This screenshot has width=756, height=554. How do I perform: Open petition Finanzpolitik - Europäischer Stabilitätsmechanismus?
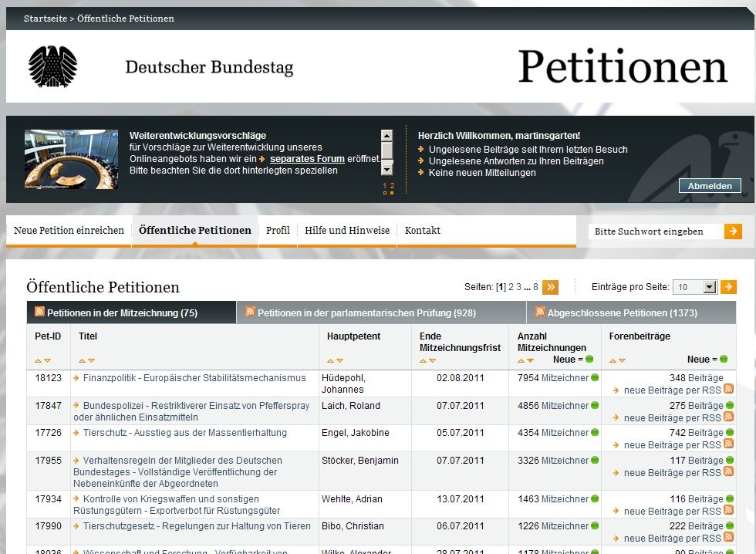click(194, 378)
